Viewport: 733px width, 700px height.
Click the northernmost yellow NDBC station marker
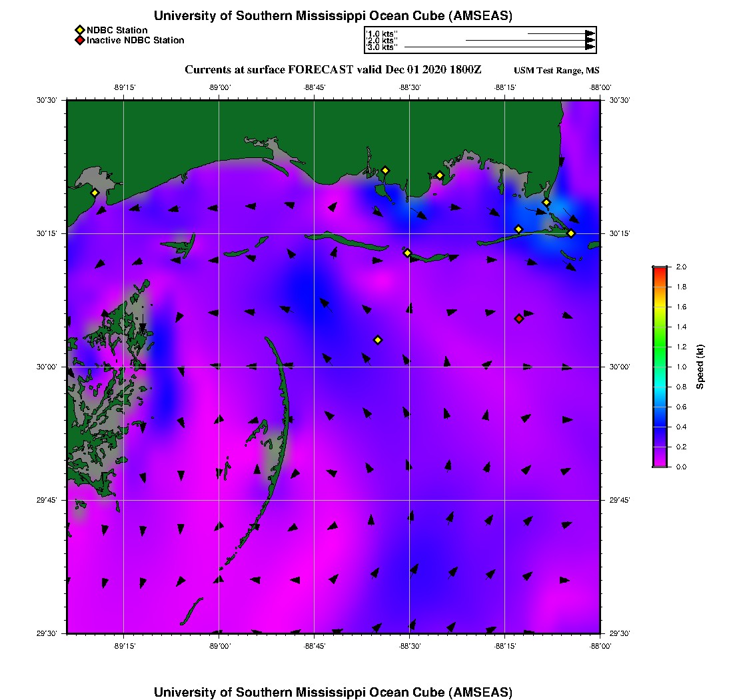pos(385,170)
